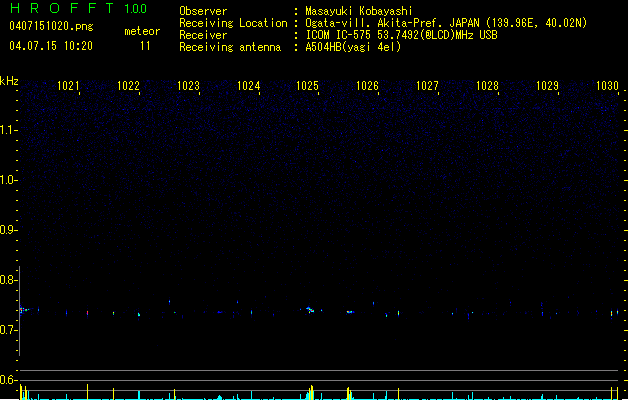This screenshot has width=629, height=400.
Task: Click the 'Receiver' field label
Action: tap(203, 35)
